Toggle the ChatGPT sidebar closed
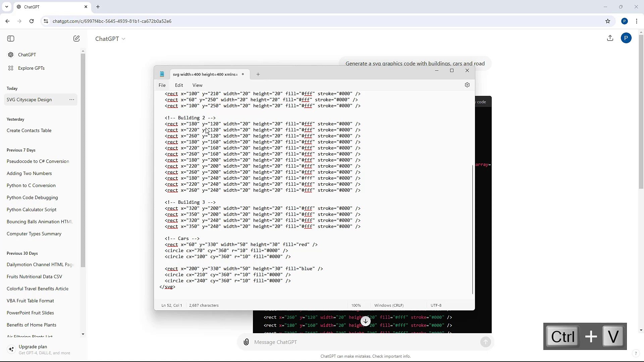This screenshot has height=362, width=644. tap(10, 38)
